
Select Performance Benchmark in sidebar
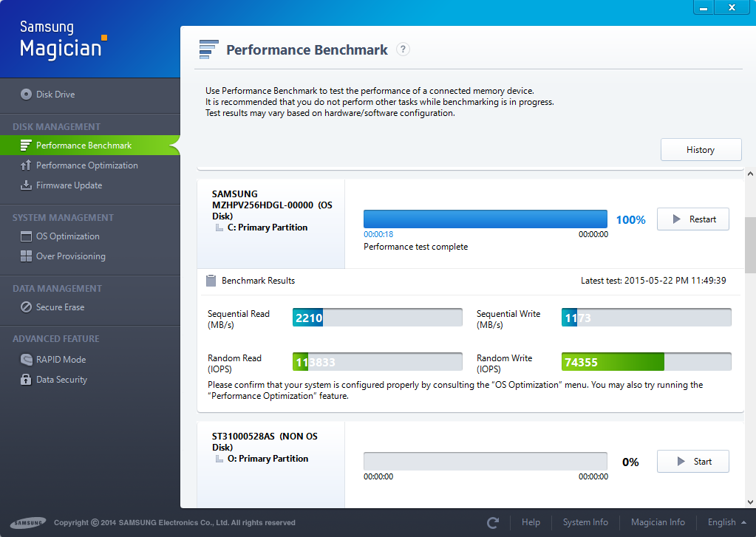[x=90, y=146]
